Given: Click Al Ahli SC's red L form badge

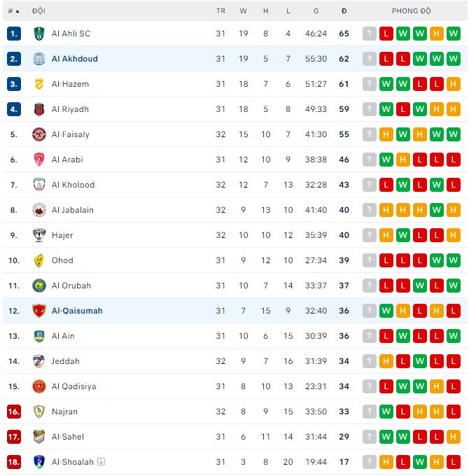Looking at the screenshot, I should pos(386,34).
